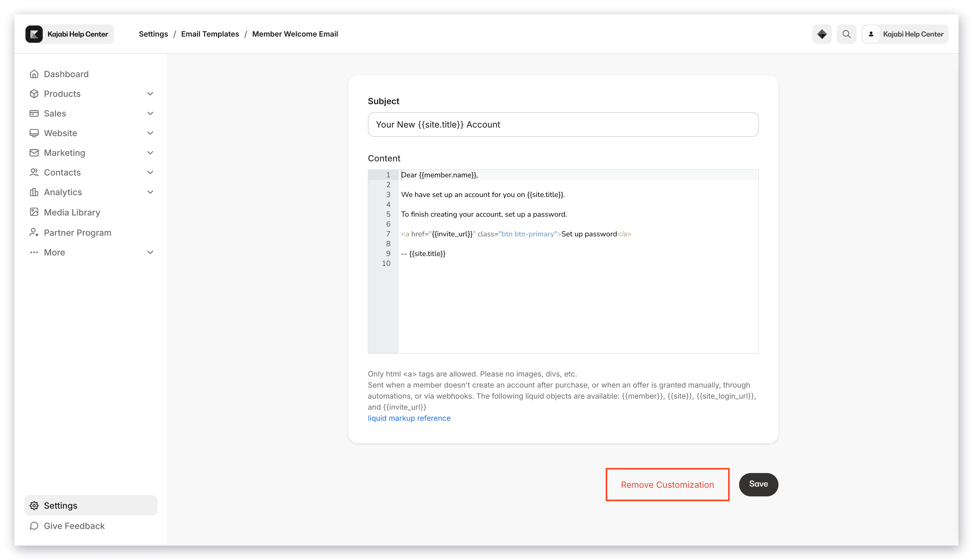Open Media Library in the sidebar
Viewport: 973px width, 560px height.
(91, 212)
